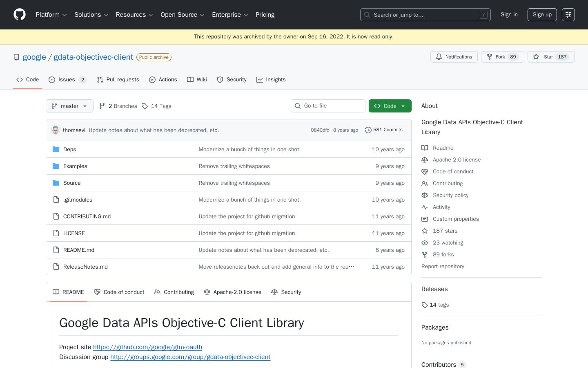Switch to the Wiki tab
Screen dimensions: 588x368
click(x=197, y=80)
